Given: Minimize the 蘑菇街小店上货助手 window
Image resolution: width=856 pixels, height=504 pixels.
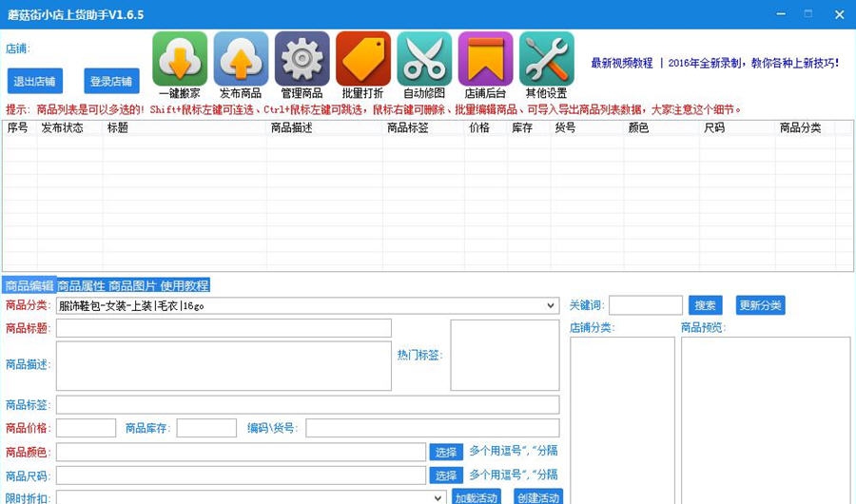Looking at the screenshot, I should 781,14.
